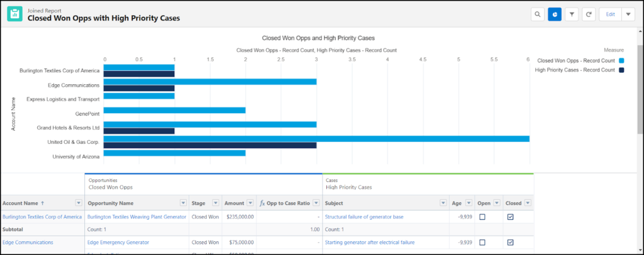This screenshot has height=255, width=644.
Task: Click Express Logistics and Transport chart label
Action: [63, 99]
